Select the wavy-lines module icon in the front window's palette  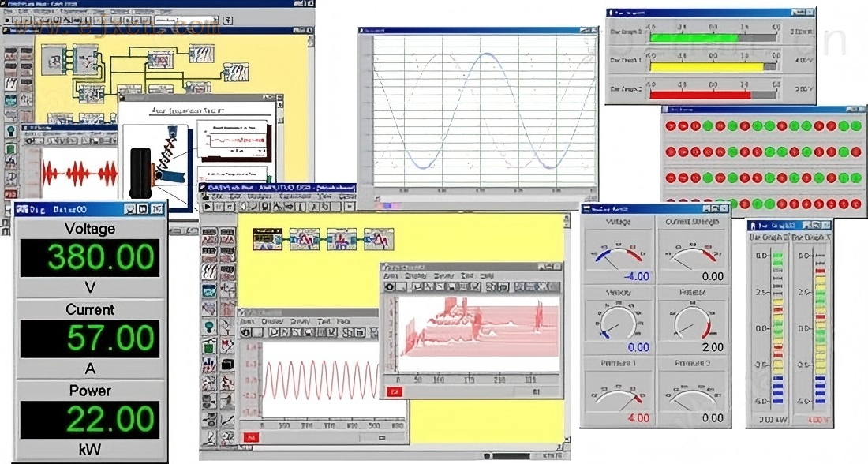point(209,271)
